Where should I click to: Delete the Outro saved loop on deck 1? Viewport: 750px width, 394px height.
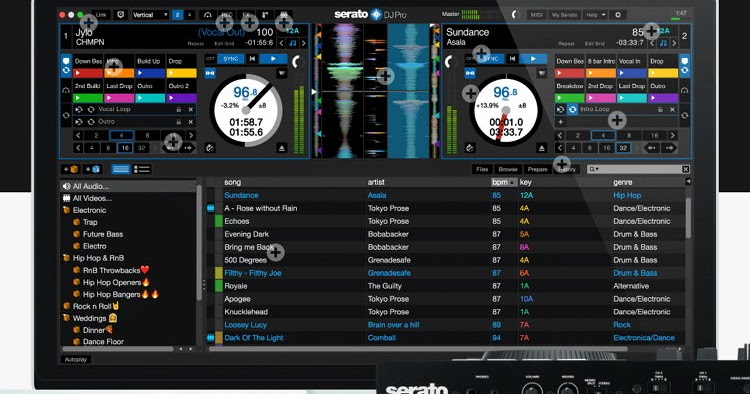(190, 122)
